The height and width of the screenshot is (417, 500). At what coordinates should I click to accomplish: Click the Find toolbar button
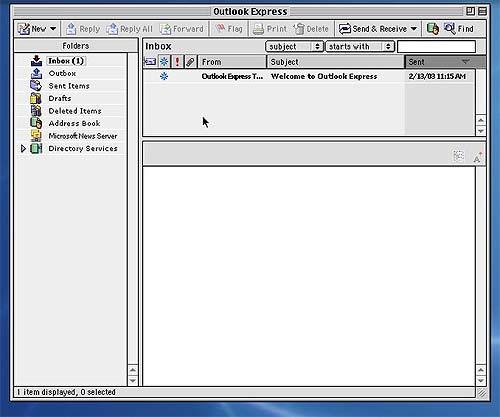pos(459,29)
